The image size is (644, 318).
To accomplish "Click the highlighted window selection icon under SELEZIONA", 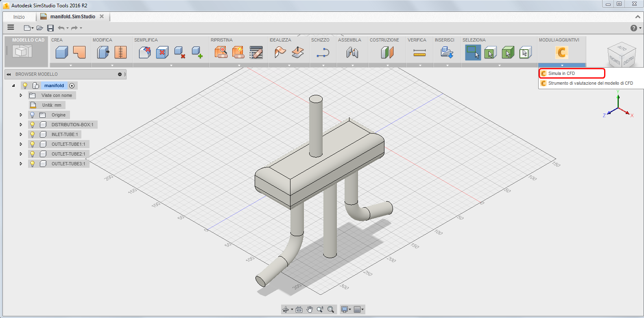I will (473, 53).
